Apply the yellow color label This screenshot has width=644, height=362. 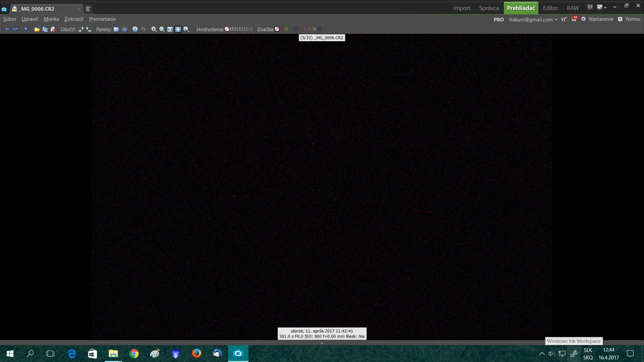pos(286,29)
